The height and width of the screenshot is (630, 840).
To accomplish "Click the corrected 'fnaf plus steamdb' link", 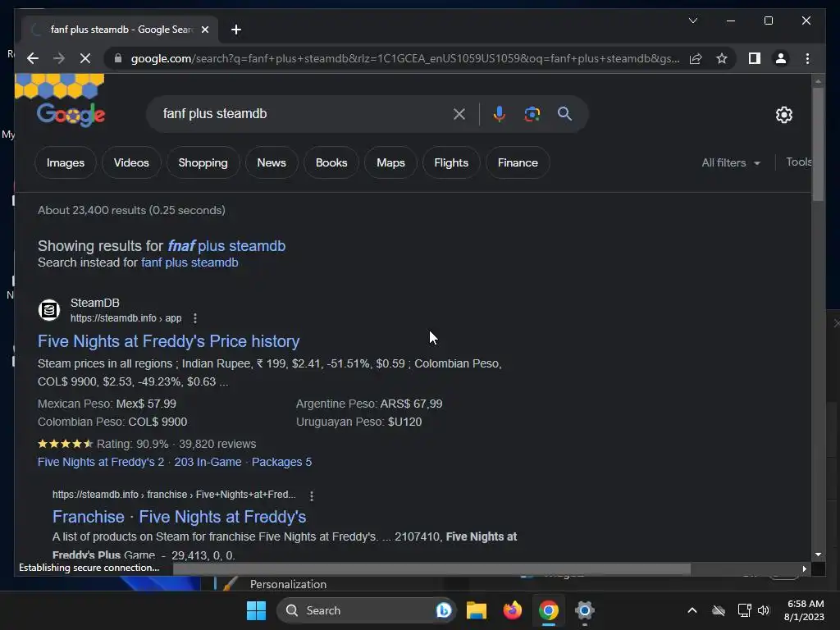I will (x=226, y=246).
